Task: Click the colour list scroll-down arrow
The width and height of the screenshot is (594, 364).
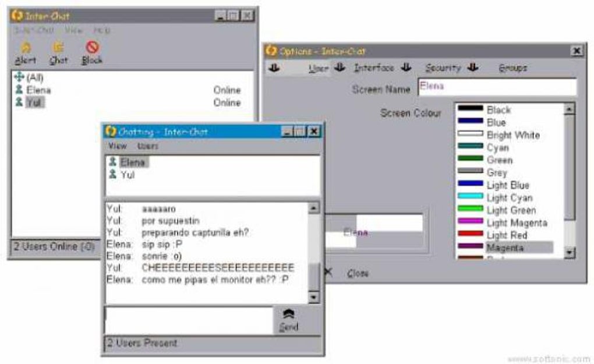Action: click(x=570, y=252)
